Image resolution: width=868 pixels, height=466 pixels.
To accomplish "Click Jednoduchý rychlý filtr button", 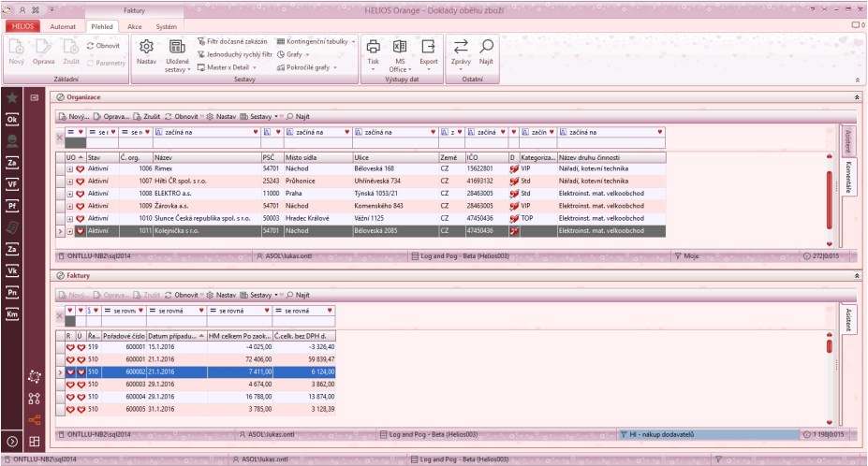I will tap(235, 54).
